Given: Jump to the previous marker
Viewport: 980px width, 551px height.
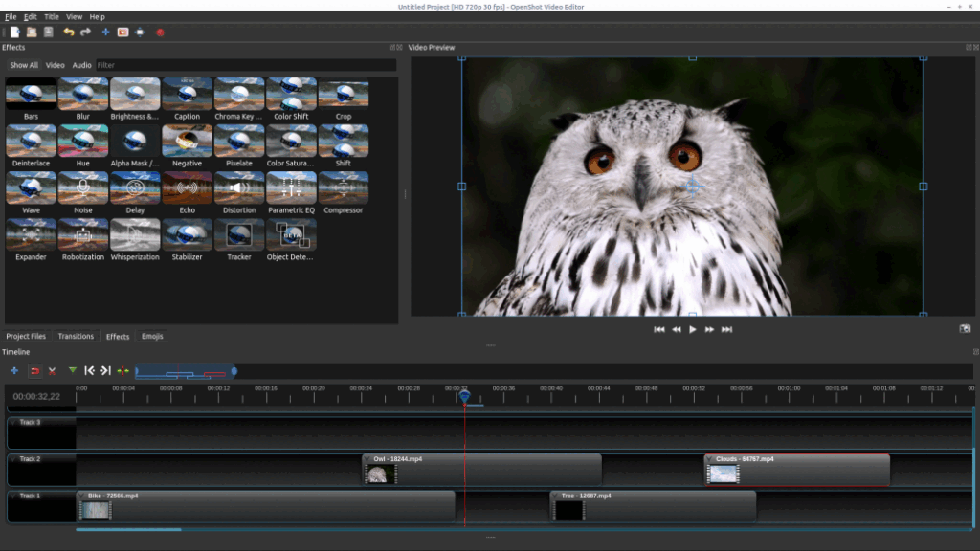Looking at the screenshot, I should pyautogui.click(x=89, y=370).
